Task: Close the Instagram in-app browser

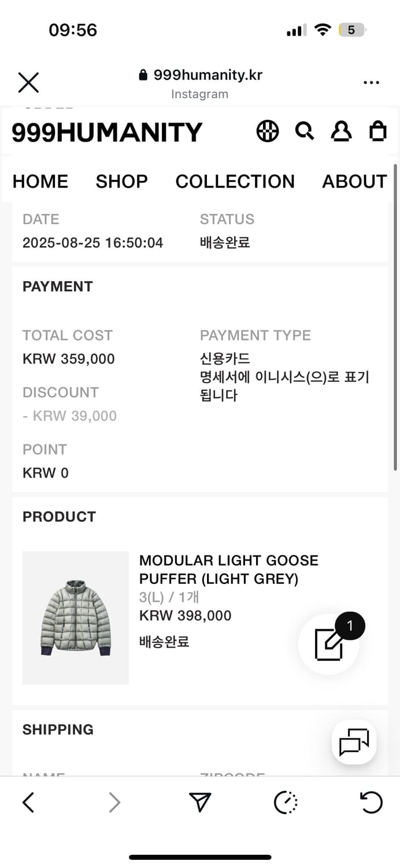Action: click(x=28, y=83)
